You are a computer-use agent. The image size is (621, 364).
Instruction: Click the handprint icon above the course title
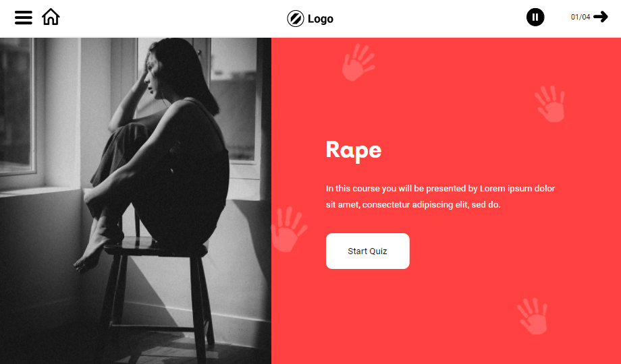(x=358, y=63)
